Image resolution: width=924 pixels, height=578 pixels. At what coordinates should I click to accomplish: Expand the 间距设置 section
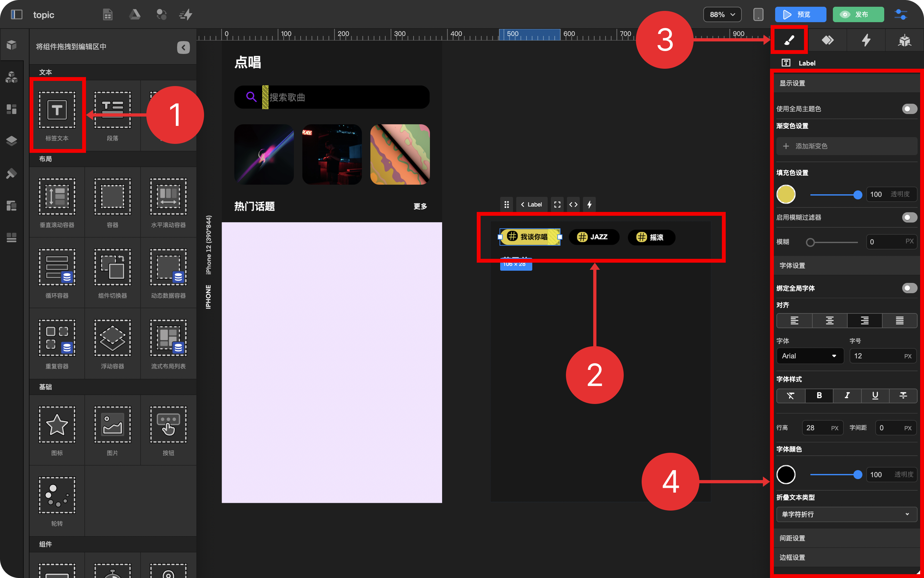pyautogui.click(x=846, y=538)
